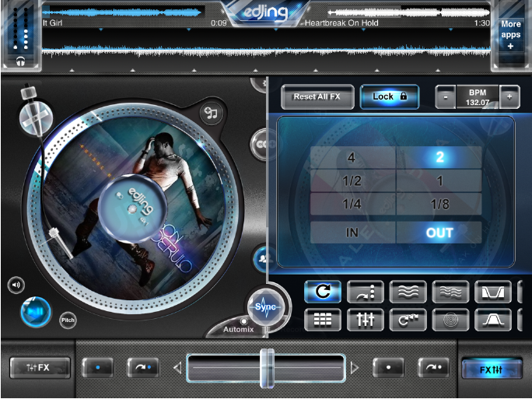Nudge crossfader with the left arrow

(177, 368)
